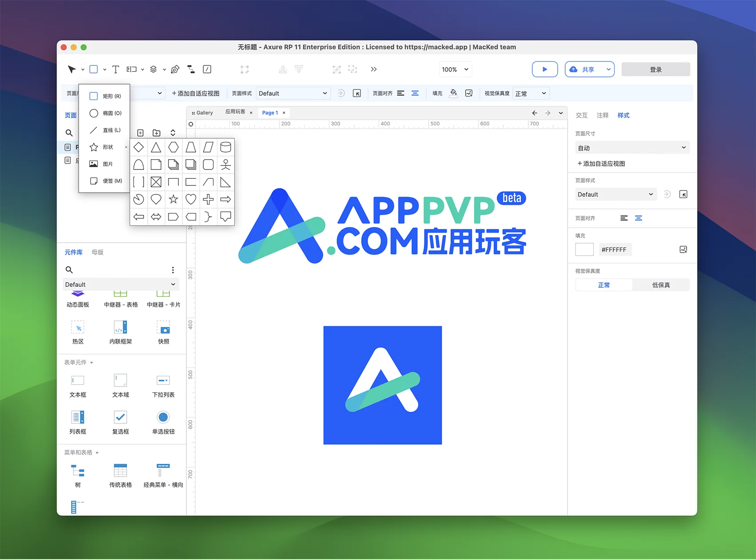Pick the five-point star shape in grid
This screenshot has width=756, height=559.
173,199
